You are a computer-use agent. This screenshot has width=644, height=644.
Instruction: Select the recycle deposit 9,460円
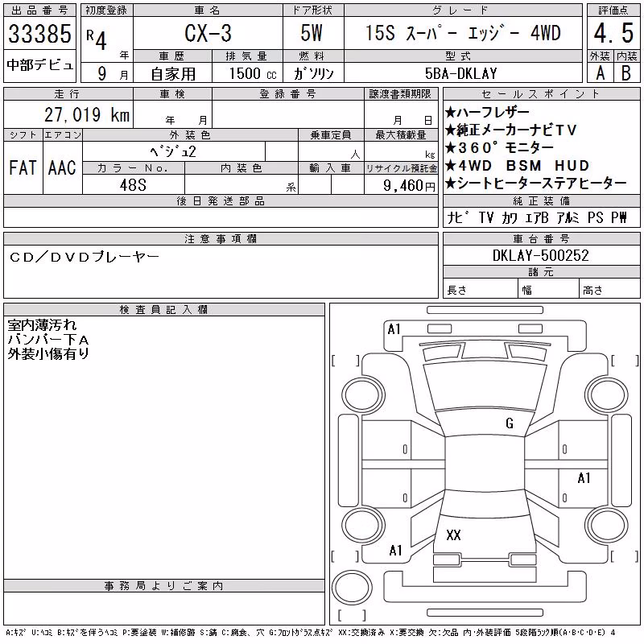[x=409, y=185]
